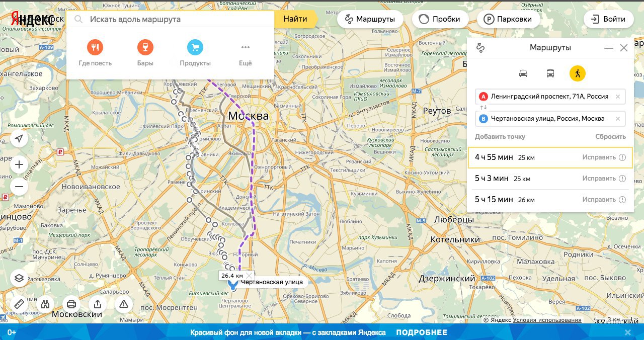
Task: Swap points A and B arrows
Action: [484, 108]
